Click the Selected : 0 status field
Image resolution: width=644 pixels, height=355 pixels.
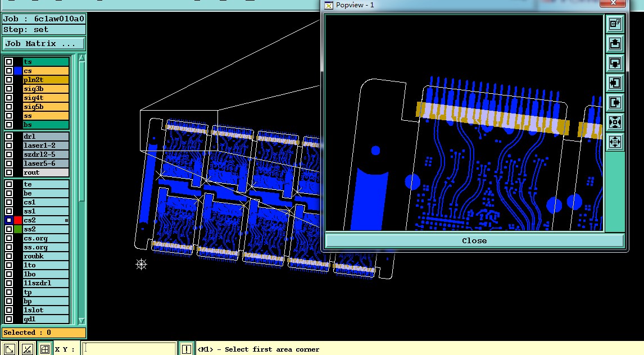(x=43, y=333)
